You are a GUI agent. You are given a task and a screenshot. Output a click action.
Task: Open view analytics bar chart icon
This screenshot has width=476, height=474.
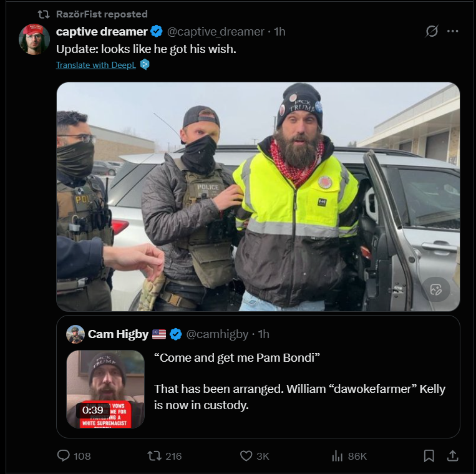coord(338,456)
